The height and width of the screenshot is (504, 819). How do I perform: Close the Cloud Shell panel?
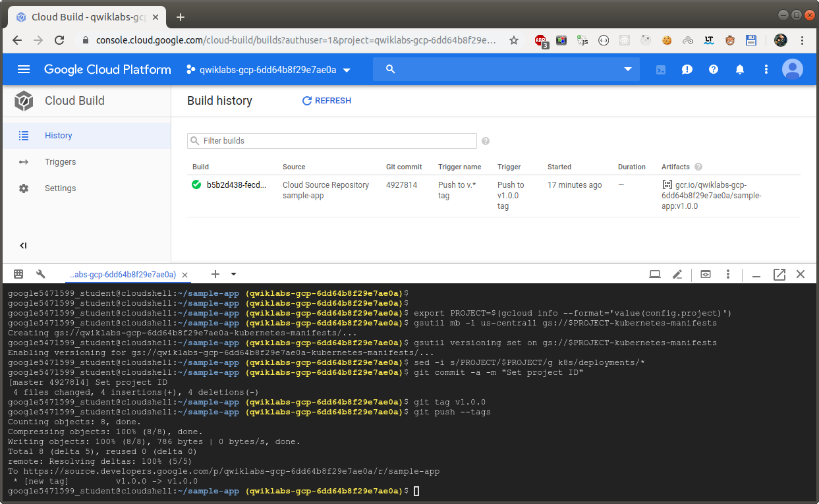pyautogui.click(x=801, y=274)
